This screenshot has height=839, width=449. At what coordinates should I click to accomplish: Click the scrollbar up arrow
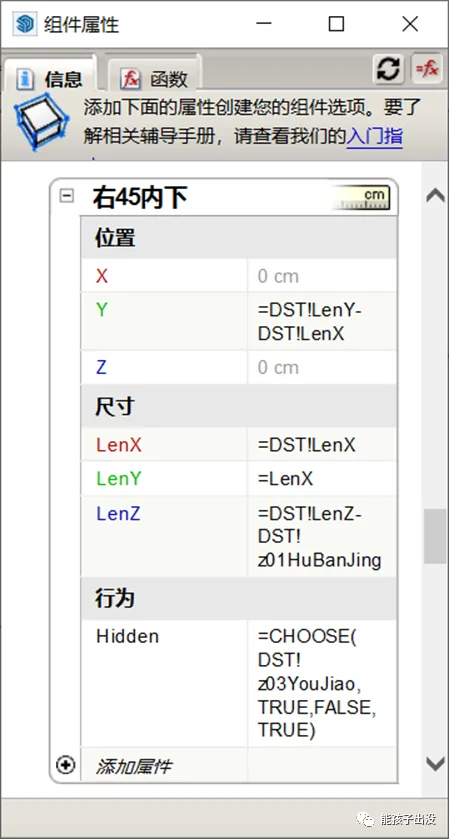point(435,196)
